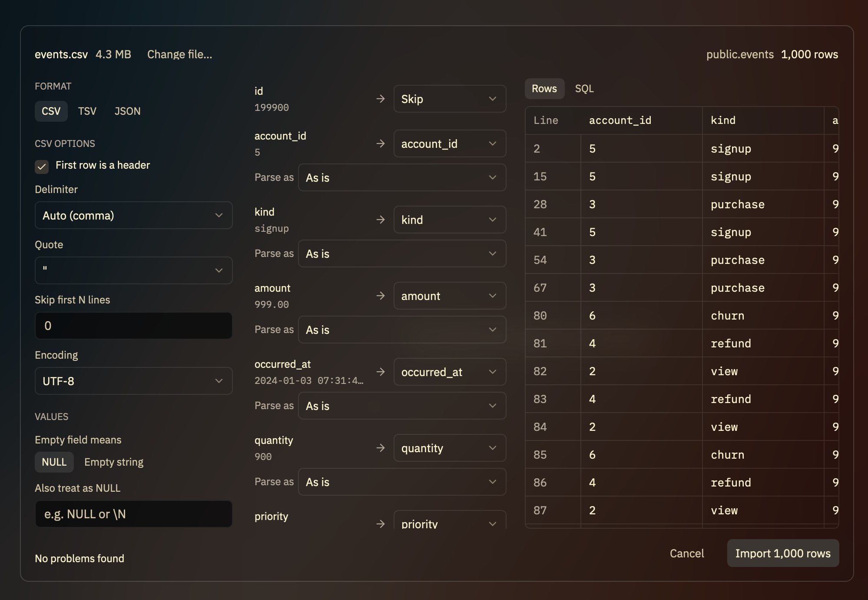Image resolution: width=868 pixels, height=600 pixels.
Task: Open Parse as dropdown under account_id
Action: (402, 177)
